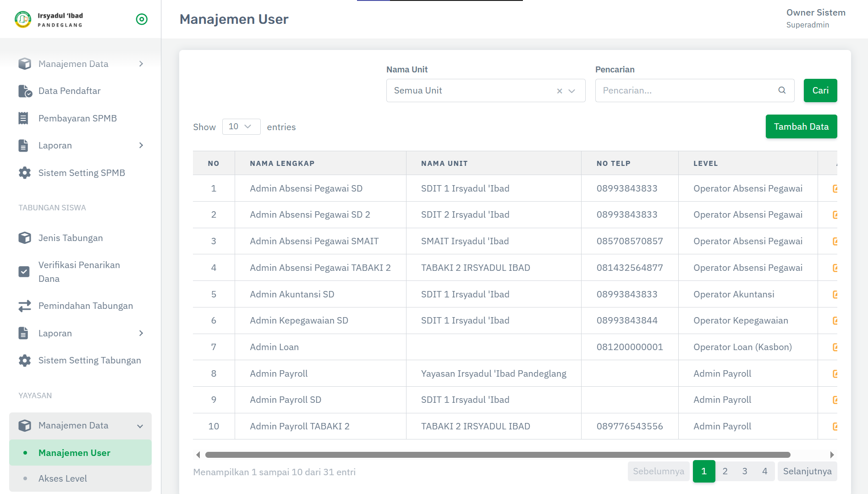
Task: Click the Pemindahan Tabungan arrows icon
Action: pyautogui.click(x=25, y=306)
